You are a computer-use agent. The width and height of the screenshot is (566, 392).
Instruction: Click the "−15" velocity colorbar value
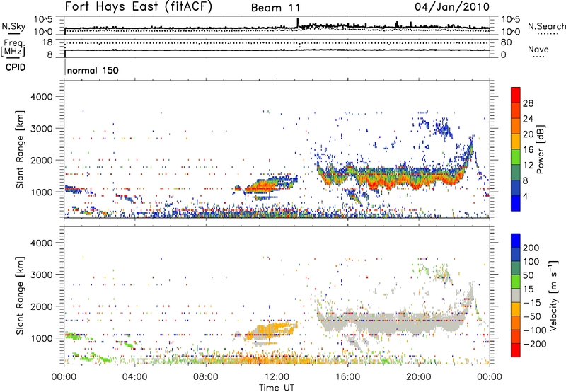coord(532,303)
